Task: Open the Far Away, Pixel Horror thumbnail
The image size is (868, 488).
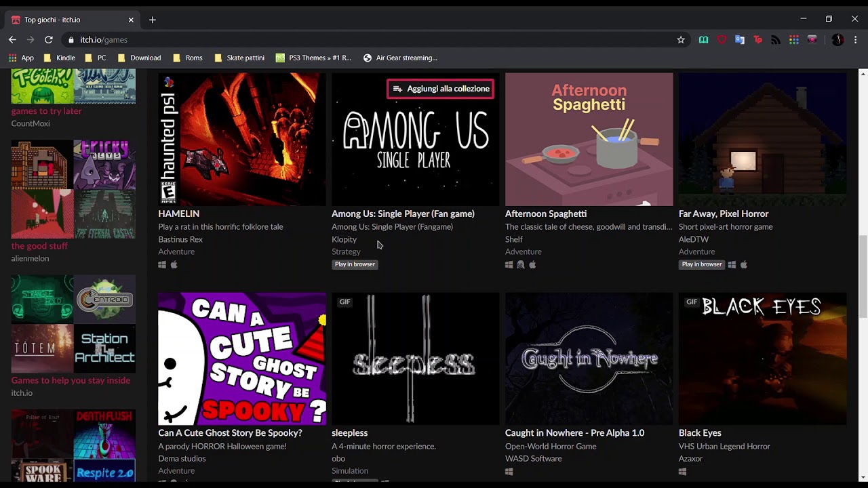Action: (x=763, y=139)
